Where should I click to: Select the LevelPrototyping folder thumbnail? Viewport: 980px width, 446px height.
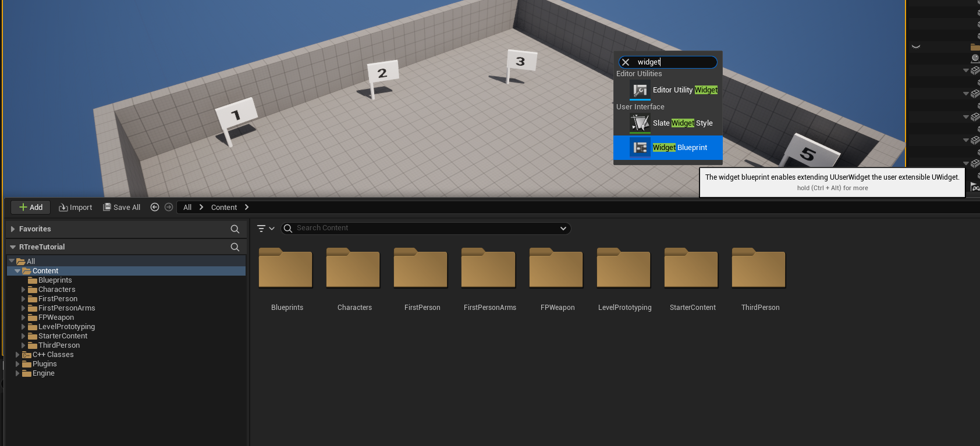[624, 268]
